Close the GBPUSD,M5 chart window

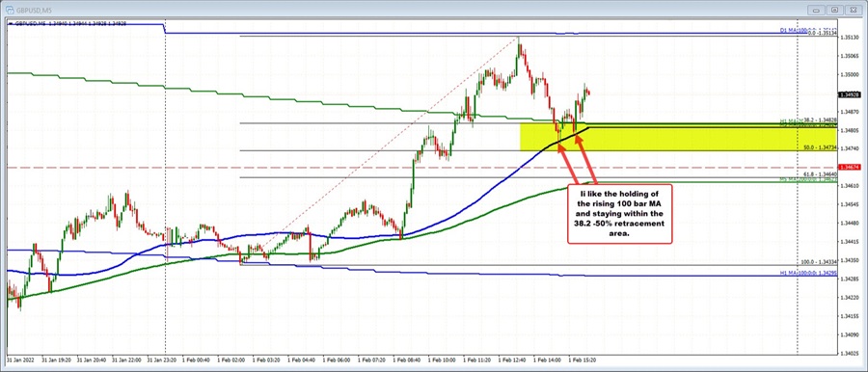853,9
